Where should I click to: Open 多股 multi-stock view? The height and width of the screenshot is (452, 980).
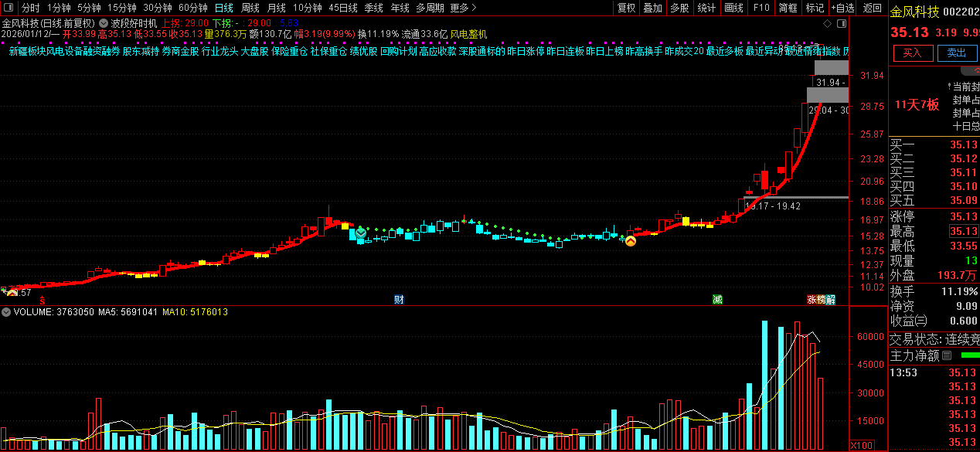679,8
